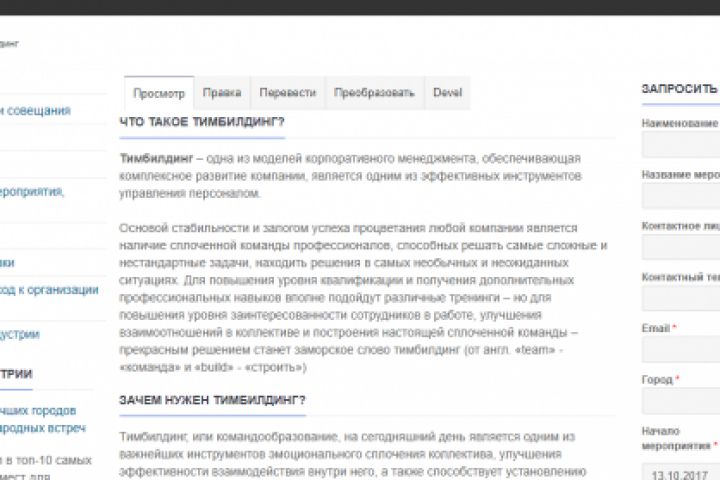This screenshot has height=480, width=720.
Task: Open the Просмотр tab
Action: 159,93
